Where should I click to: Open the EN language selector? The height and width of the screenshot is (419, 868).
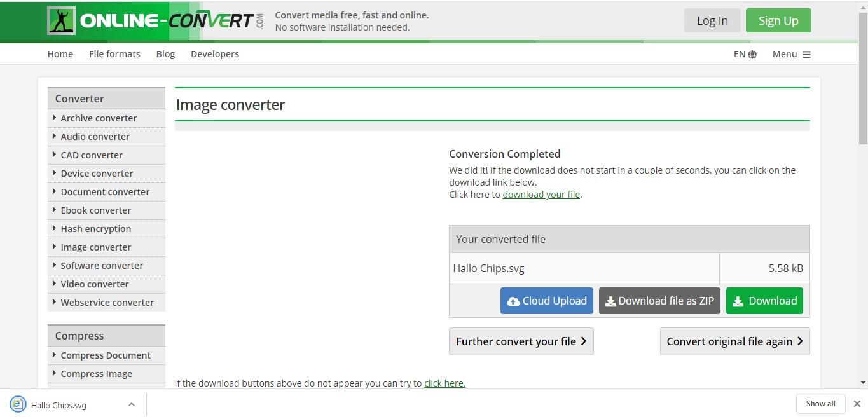point(745,54)
